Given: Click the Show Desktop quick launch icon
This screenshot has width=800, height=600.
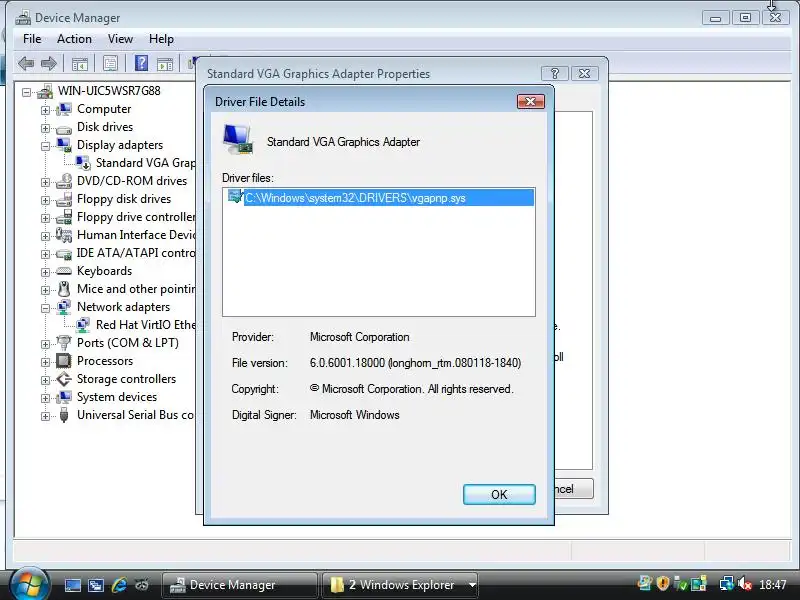Looking at the screenshot, I should coord(72,585).
